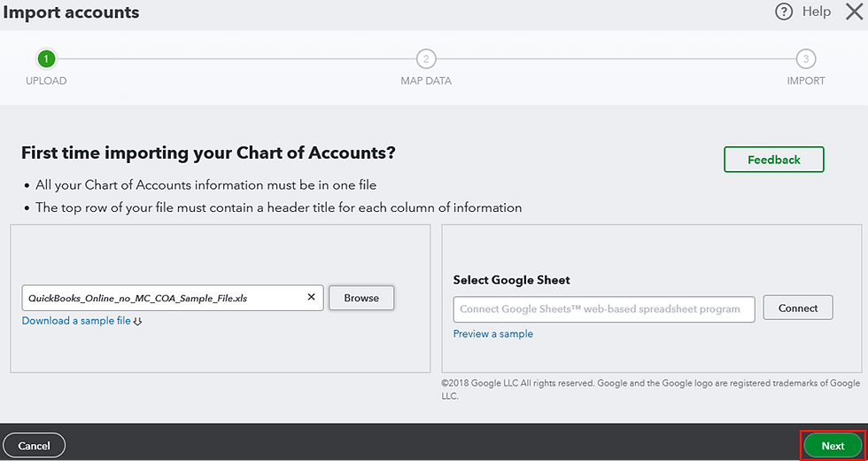Viewport: 868px width, 461px height.
Task: Focus the Connect Google Sheets input field
Action: point(604,309)
